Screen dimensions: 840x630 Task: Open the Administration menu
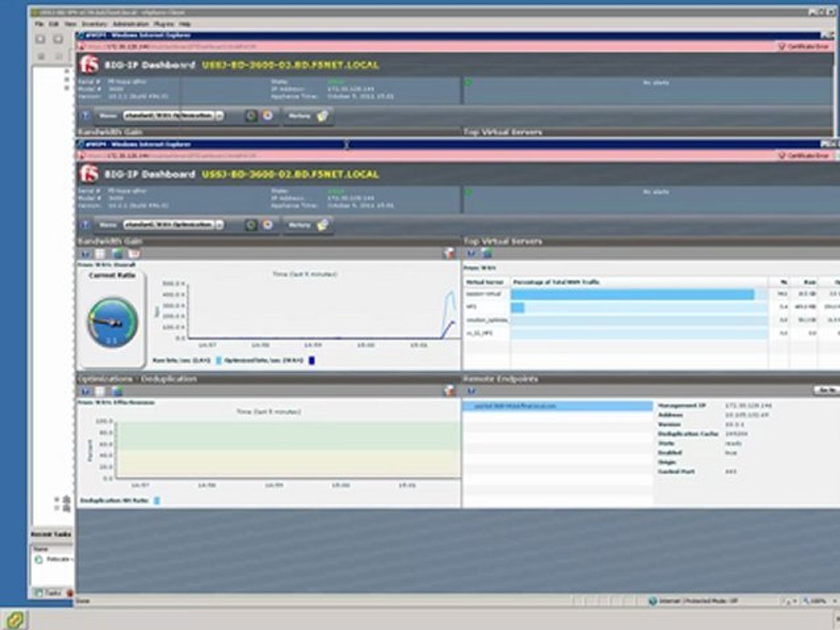click(131, 24)
